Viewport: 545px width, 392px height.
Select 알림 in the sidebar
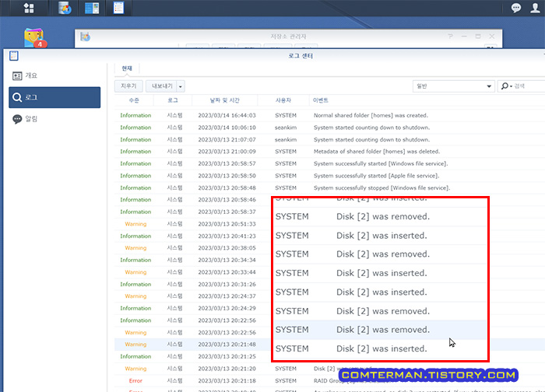click(54, 119)
